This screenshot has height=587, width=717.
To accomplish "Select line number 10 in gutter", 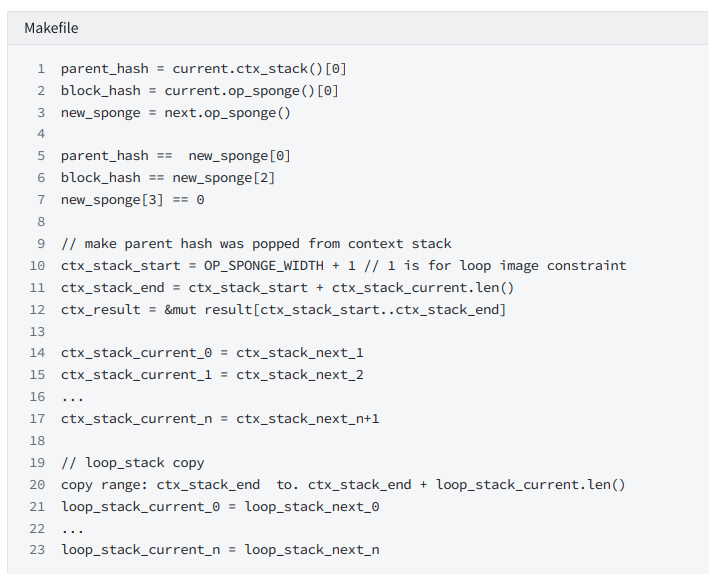I will coord(37,266).
